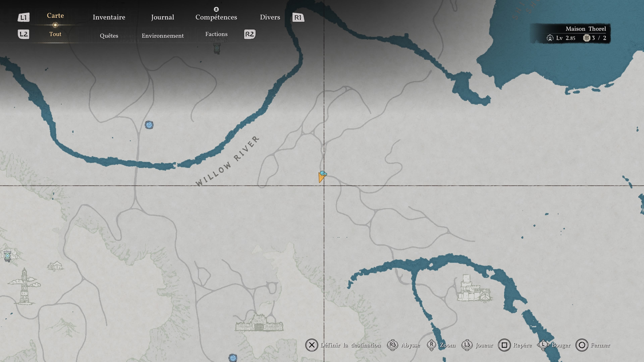The image size is (644, 362).
Task: Switch to the Compétences tab
Action: 216,17
